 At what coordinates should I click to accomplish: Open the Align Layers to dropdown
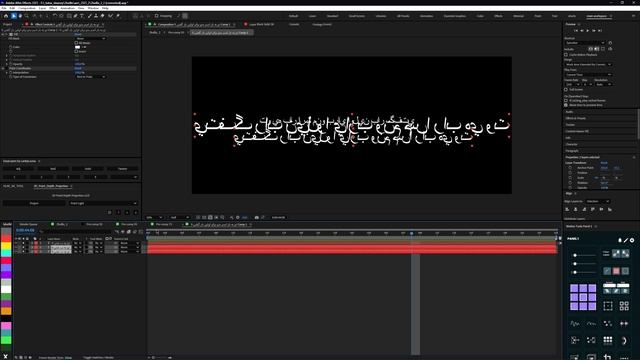click(x=598, y=201)
